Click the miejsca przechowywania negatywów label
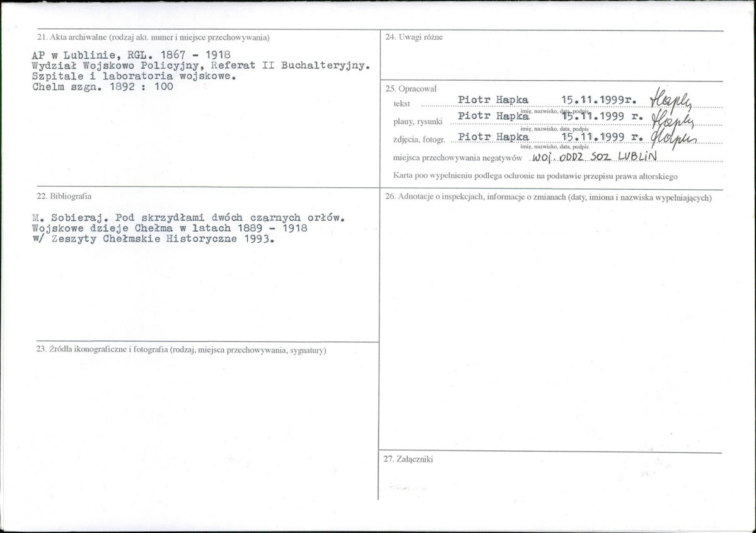756x533 pixels. tap(458, 158)
